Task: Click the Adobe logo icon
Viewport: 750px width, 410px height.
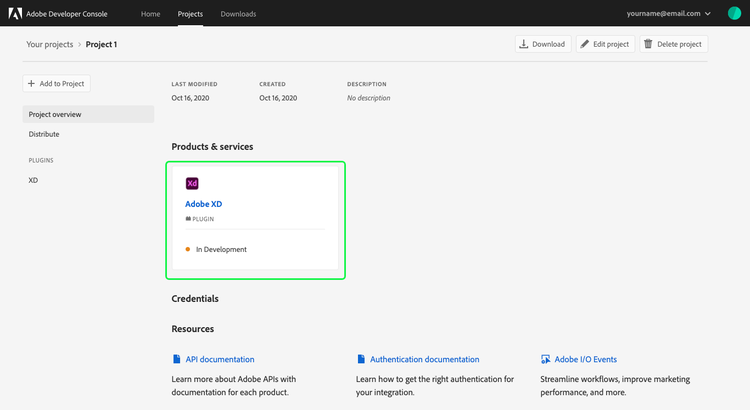Action: [15, 13]
